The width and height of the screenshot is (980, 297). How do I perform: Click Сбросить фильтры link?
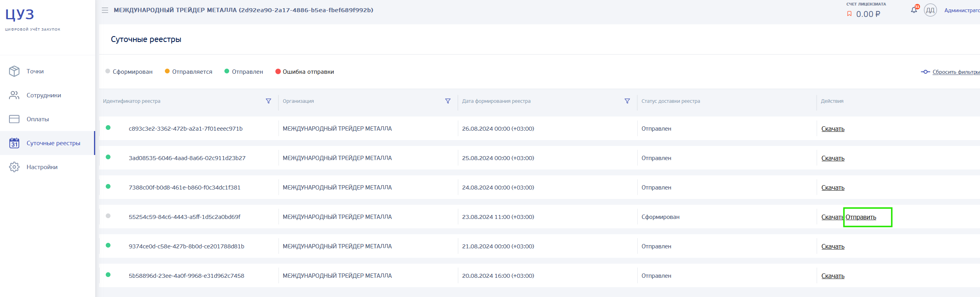click(x=956, y=72)
